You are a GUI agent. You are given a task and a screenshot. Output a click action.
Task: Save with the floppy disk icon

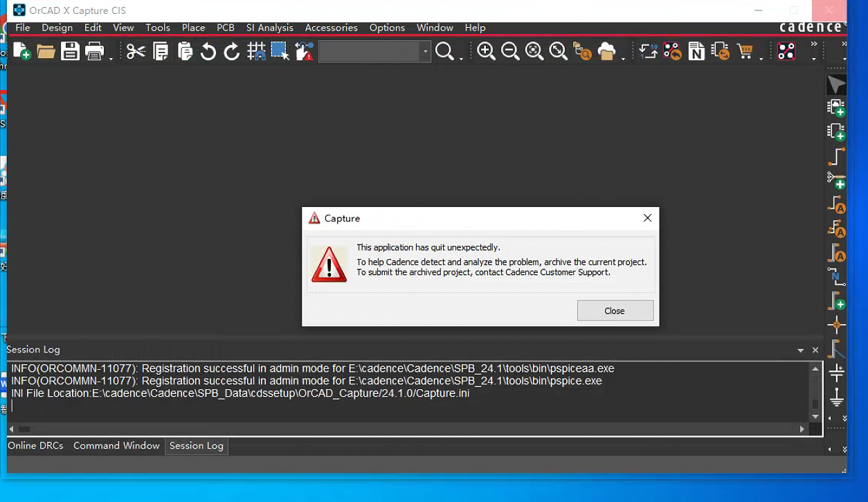click(70, 51)
